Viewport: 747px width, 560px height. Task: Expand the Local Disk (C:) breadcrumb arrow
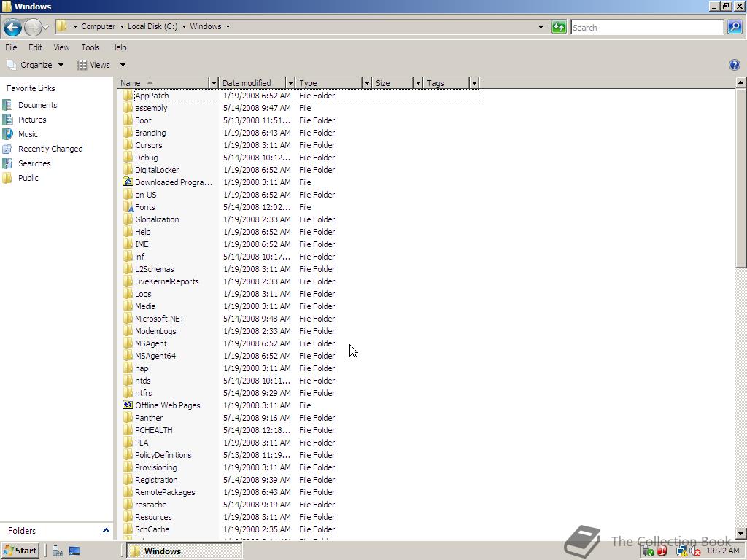click(184, 26)
